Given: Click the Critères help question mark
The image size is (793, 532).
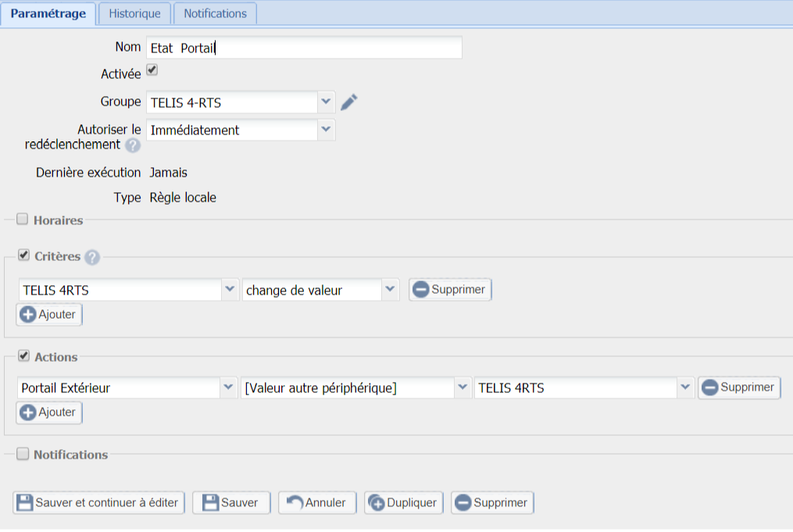Looking at the screenshot, I should [92, 257].
